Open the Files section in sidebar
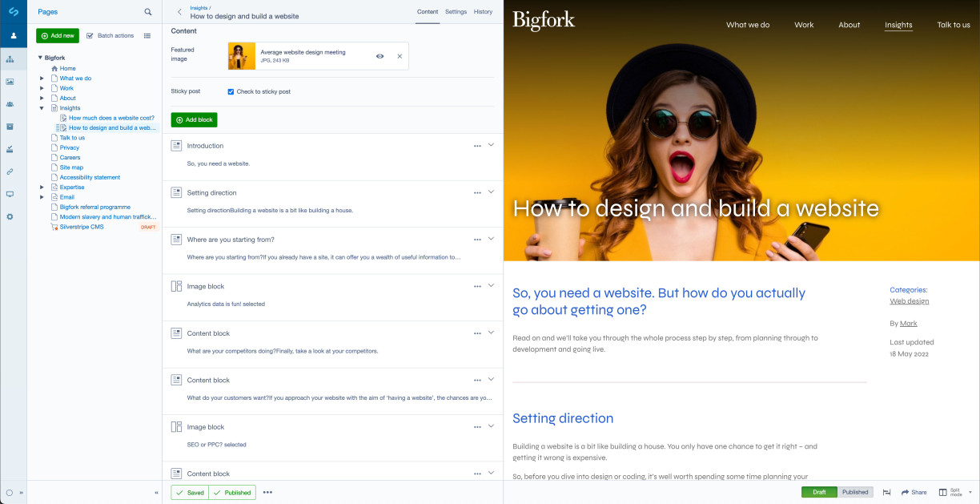This screenshot has width=980, height=504. 10,81
